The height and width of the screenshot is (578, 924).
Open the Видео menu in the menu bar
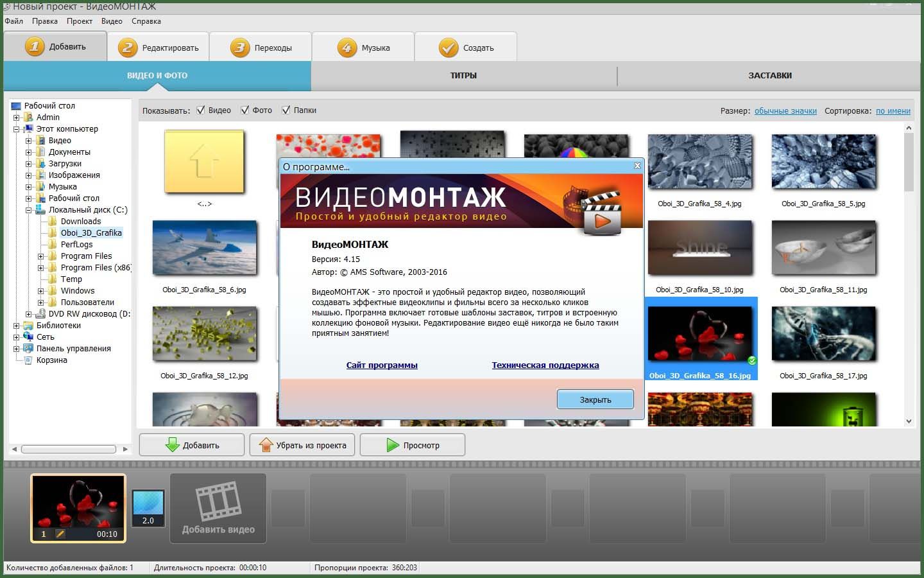[x=112, y=21]
